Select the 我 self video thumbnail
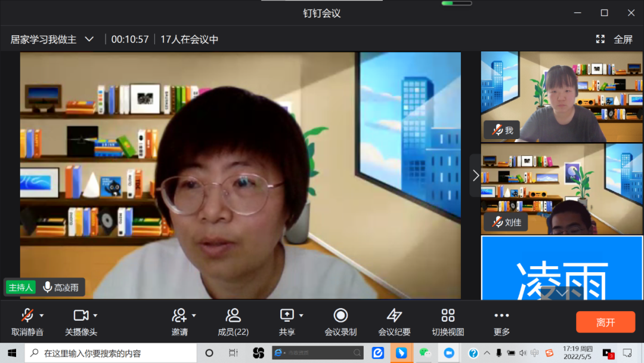 tap(562, 97)
